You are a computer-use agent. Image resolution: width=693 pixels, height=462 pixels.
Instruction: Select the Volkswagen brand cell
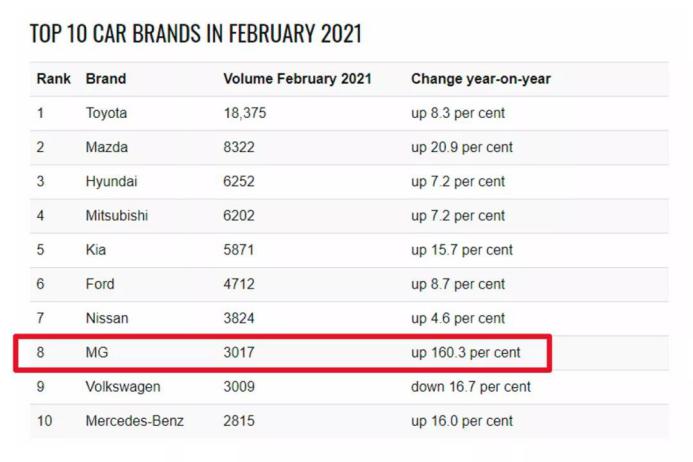coord(123,387)
